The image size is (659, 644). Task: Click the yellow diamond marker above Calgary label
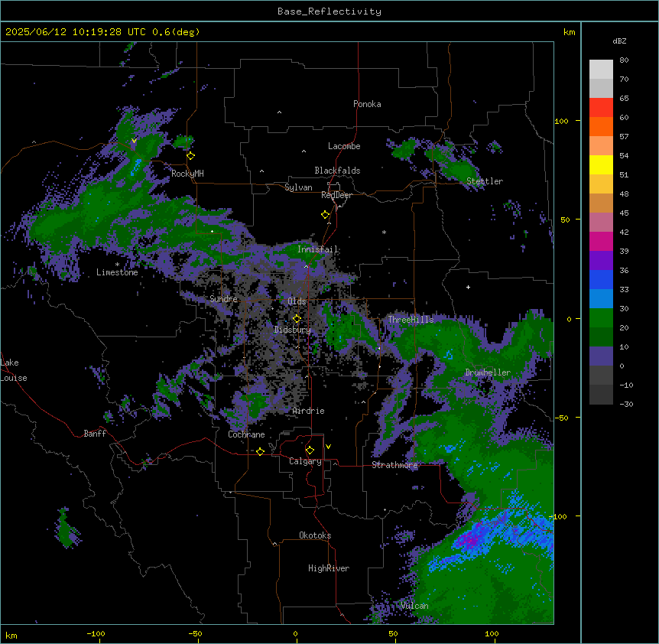(x=310, y=450)
